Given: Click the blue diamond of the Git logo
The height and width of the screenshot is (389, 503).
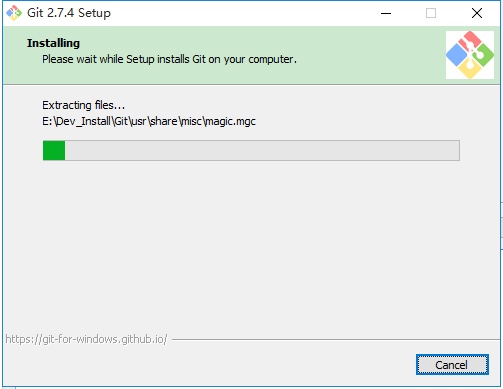Looking at the screenshot, I should 457,55.
